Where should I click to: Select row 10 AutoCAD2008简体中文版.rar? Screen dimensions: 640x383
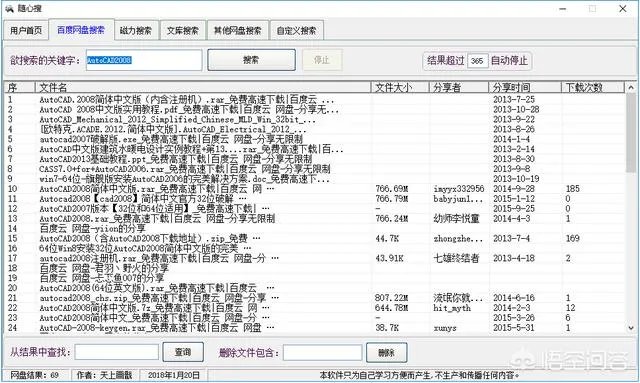point(315,189)
